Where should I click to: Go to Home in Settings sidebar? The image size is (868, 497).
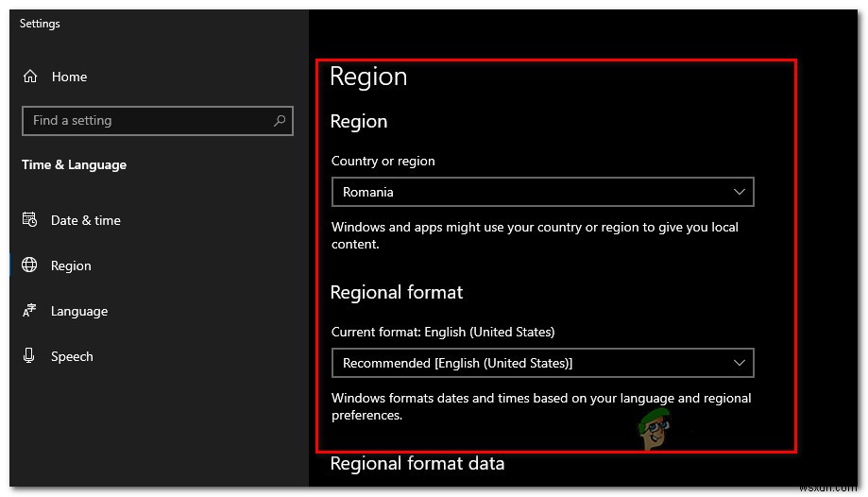click(x=69, y=77)
